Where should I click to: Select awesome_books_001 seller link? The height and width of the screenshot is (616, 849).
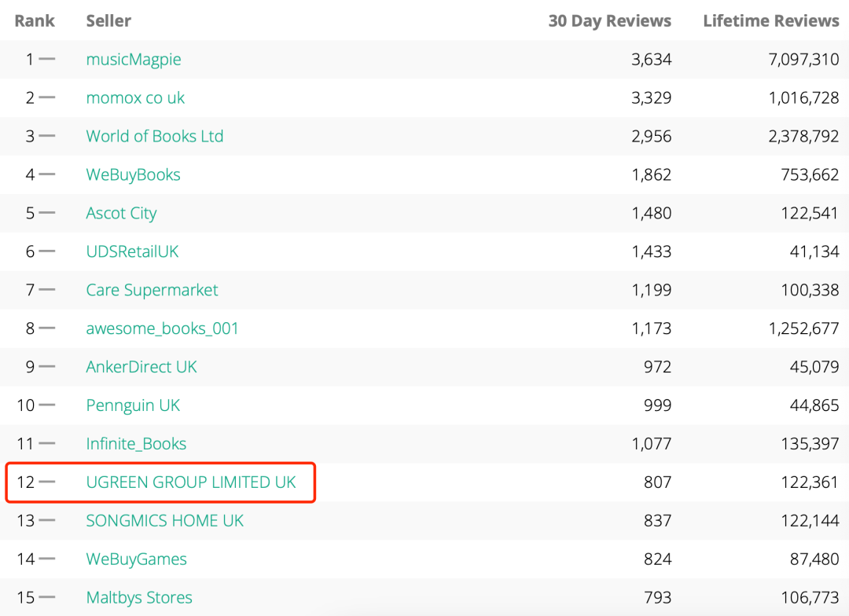(162, 328)
